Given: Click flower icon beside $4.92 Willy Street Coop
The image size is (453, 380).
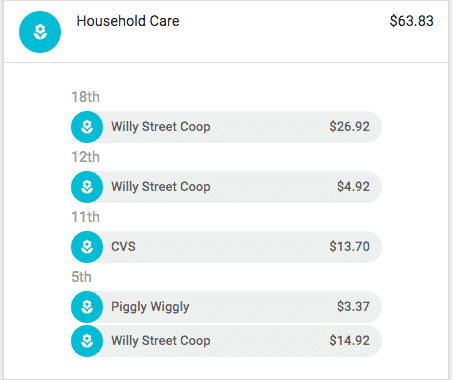Looking at the screenshot, I should (87, 187).
